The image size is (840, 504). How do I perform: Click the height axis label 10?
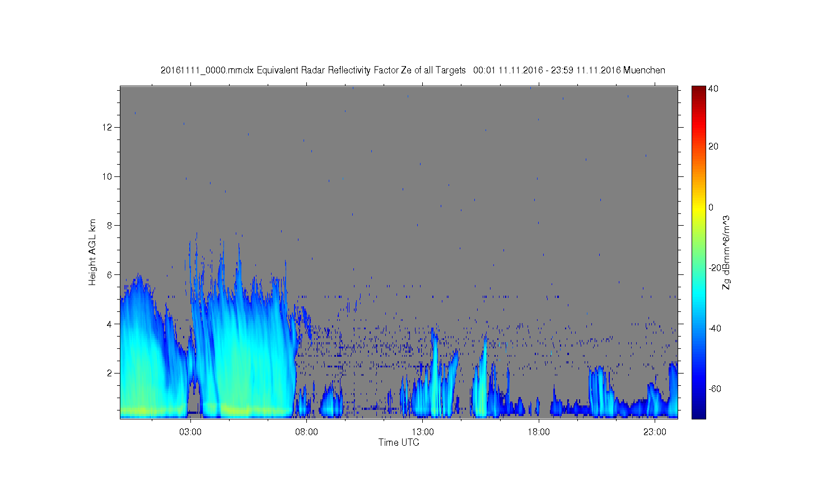[x=108, y=176]
